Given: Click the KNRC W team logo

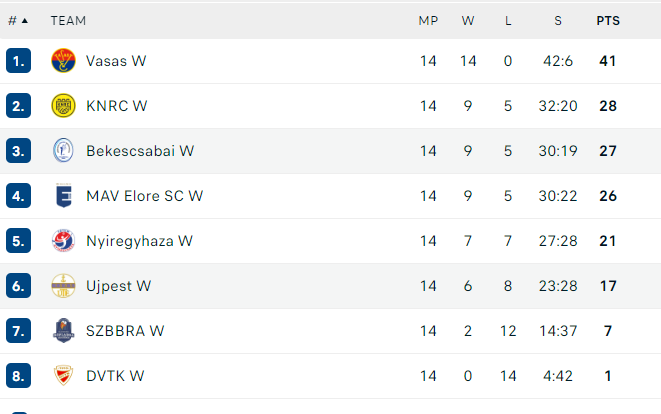Looking at the screenshot, I should (x=63, y=106).
